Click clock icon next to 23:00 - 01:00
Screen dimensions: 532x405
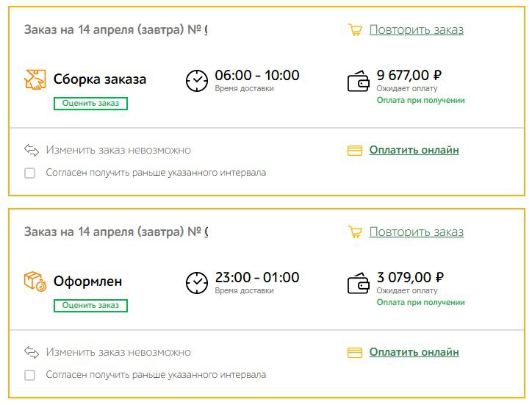pos(197,283)
